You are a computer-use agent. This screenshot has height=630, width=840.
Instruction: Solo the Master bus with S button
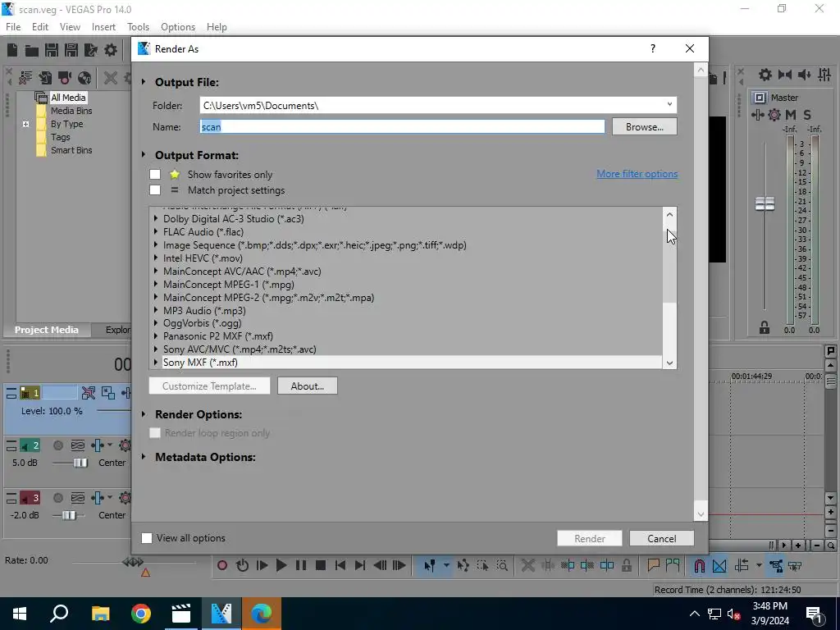coord(807,115)
